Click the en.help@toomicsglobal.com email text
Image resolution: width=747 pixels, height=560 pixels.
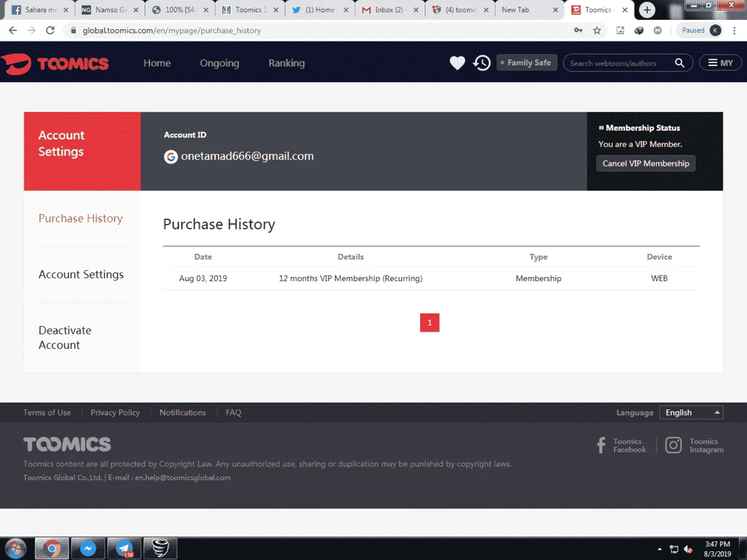click(183, 478)
